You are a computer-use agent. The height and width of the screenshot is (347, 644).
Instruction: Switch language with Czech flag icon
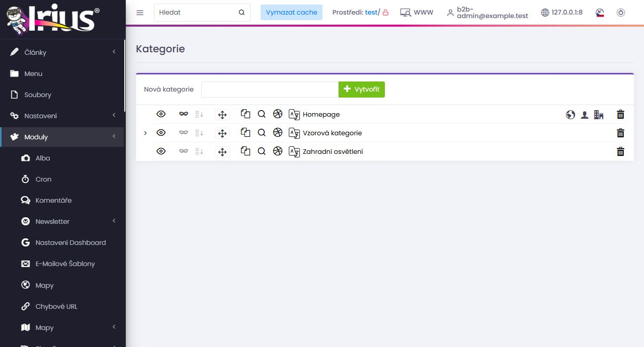pyautogui.click(x=600, y=13)
